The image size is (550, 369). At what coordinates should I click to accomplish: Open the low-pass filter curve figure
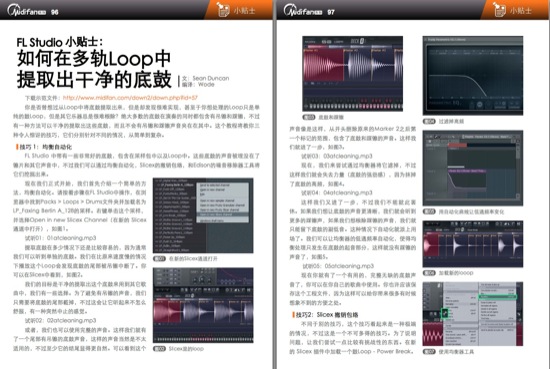point(473,75)
